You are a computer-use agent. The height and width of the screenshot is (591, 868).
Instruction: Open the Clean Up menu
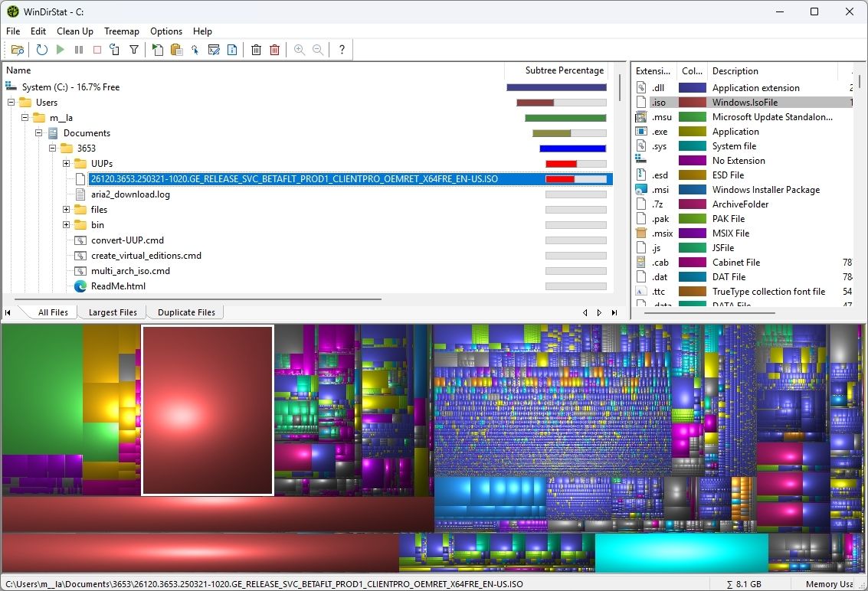[x=75, y=31]
